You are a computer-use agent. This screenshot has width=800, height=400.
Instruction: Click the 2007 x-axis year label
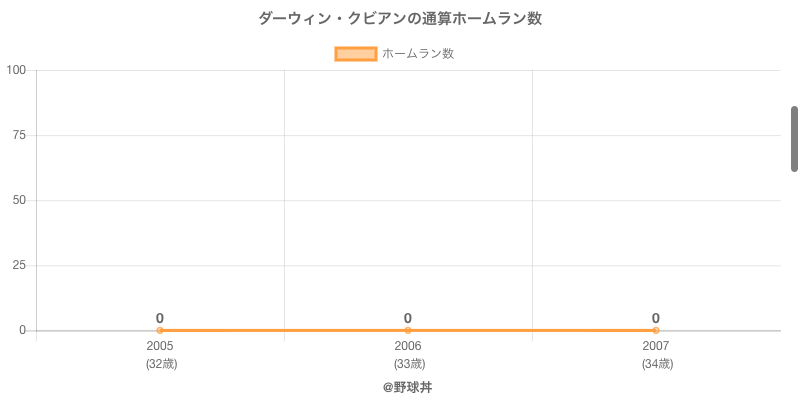[x=656, y=346]
